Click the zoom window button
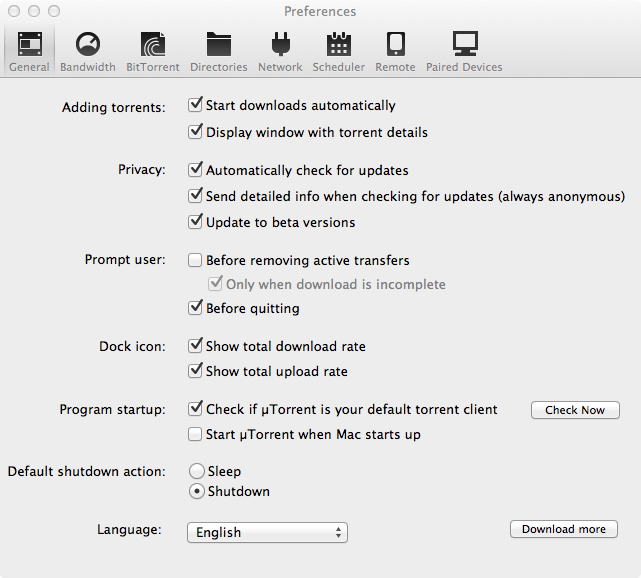 [54, 11]
